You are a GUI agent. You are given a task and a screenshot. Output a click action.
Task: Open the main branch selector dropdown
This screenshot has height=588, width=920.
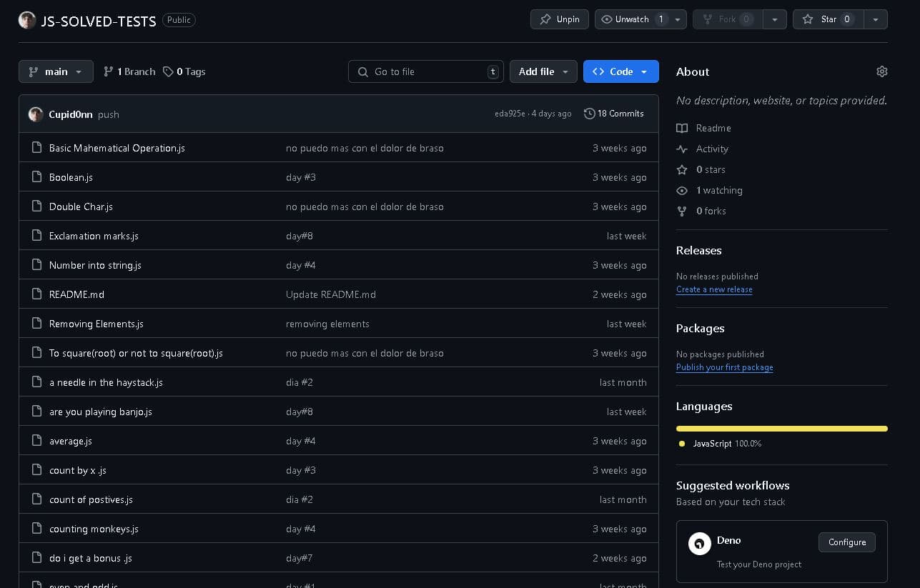(56, 71)
